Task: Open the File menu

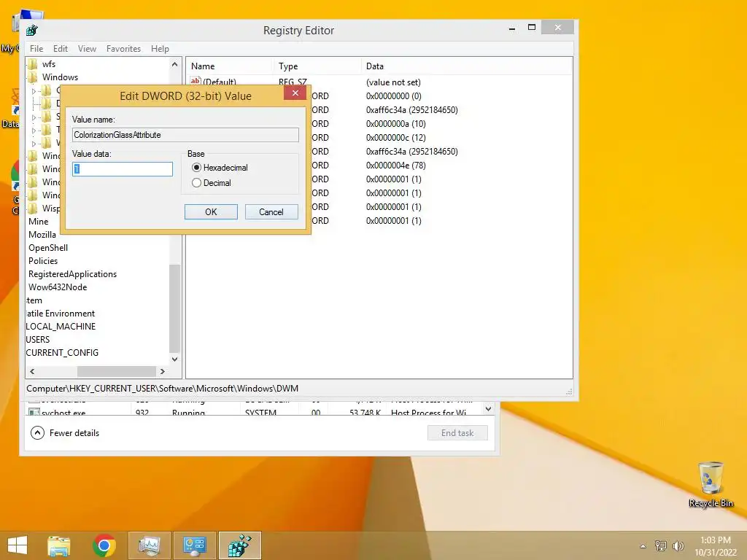Action: click(36, 49)
